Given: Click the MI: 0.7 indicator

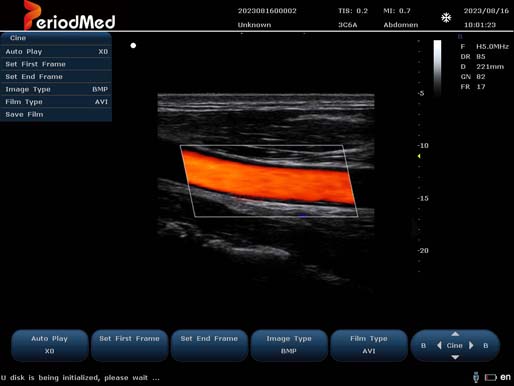Looking at the screenshot, I should tap(397, 11).
